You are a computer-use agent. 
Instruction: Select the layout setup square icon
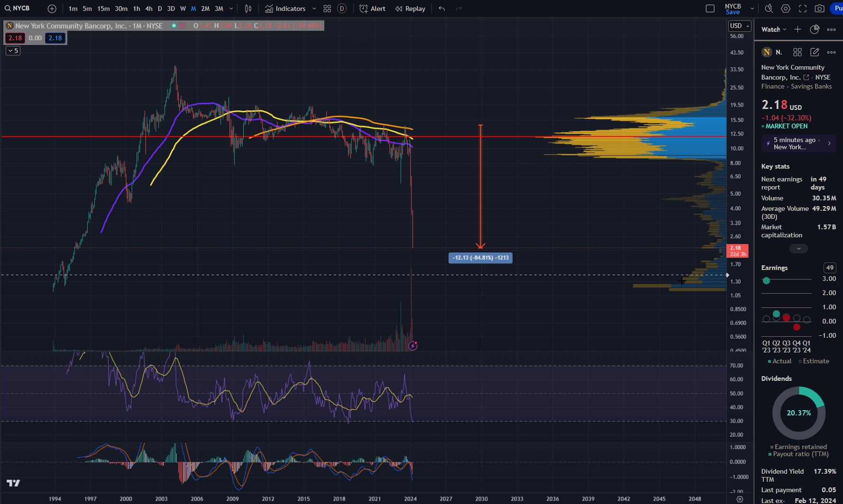point(710,9)
